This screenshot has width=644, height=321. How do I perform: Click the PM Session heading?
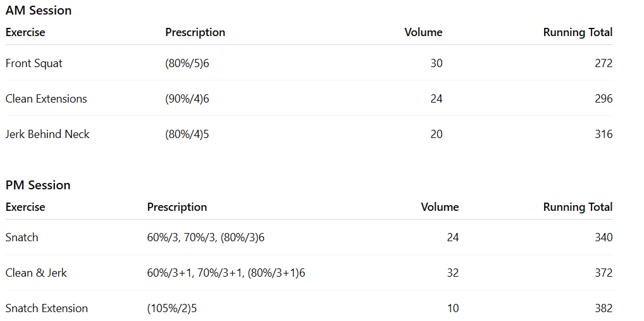(38, 186)
